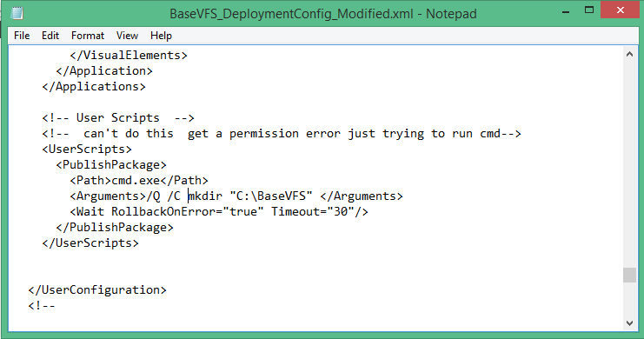Screen dimensions: 644x339
Task: Minimize the Notepad window
Action: [x=566, y=11]
